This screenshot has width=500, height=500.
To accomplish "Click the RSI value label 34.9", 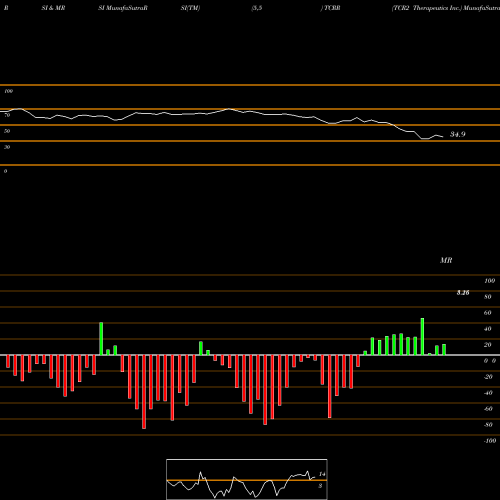I will [457, 134].
